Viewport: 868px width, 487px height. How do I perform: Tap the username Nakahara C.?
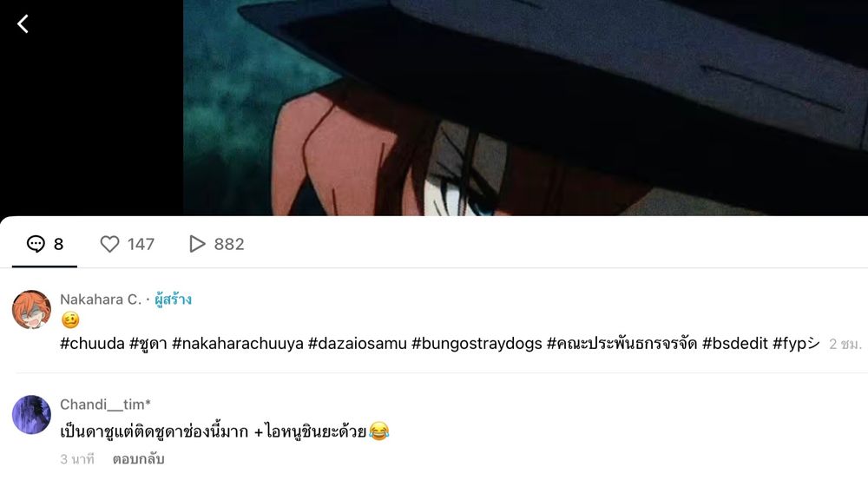pyautogui.click(x=101, y=299)
